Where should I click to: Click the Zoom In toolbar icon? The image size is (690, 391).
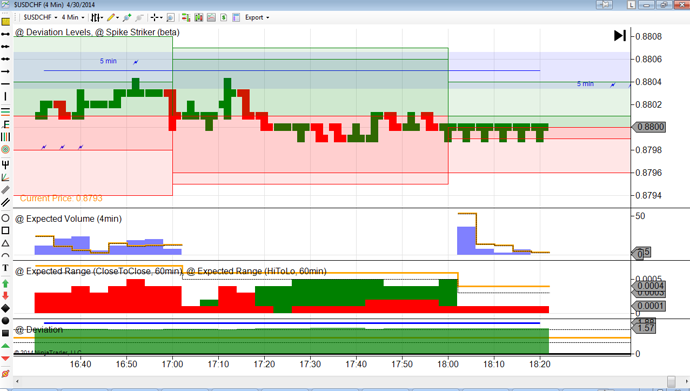click(127, 18)
